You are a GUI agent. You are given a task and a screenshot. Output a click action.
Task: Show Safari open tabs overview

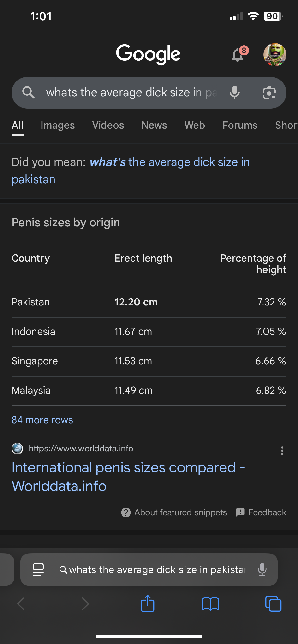[x=273, y=604]
